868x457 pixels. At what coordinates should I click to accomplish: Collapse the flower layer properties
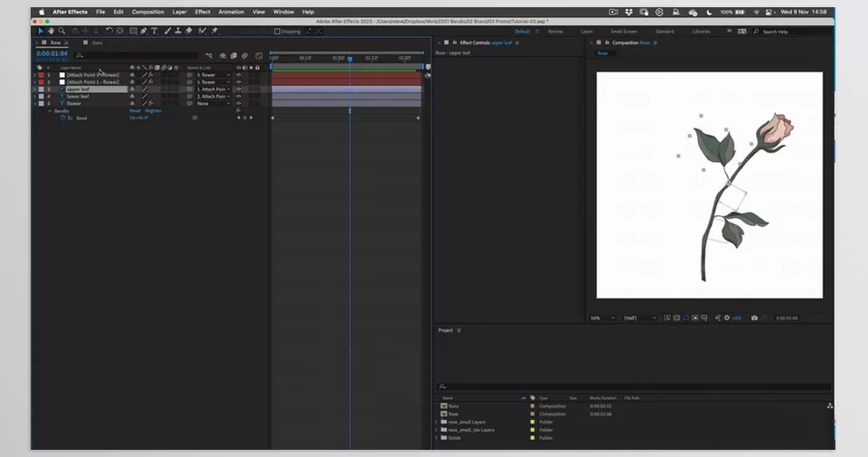pyautogui.click(x=35, y=103)
